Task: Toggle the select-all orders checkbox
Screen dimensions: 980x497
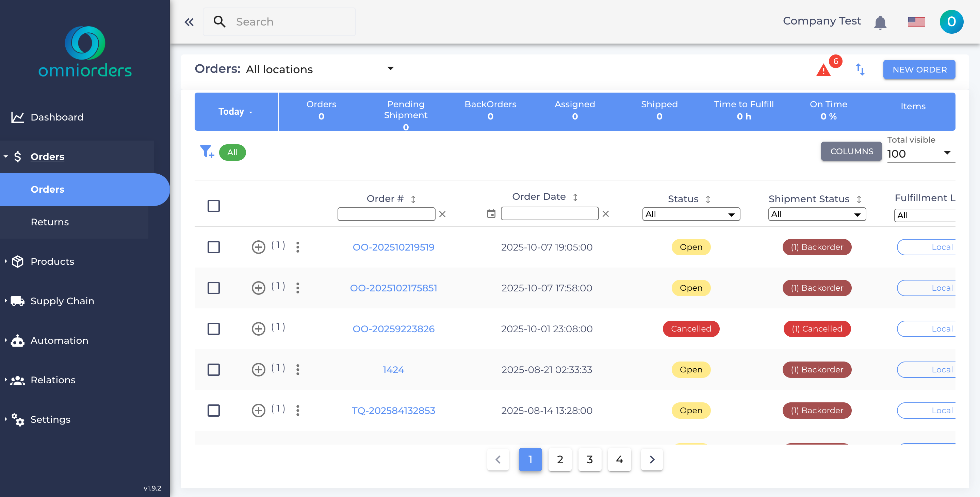Action: 214,206
